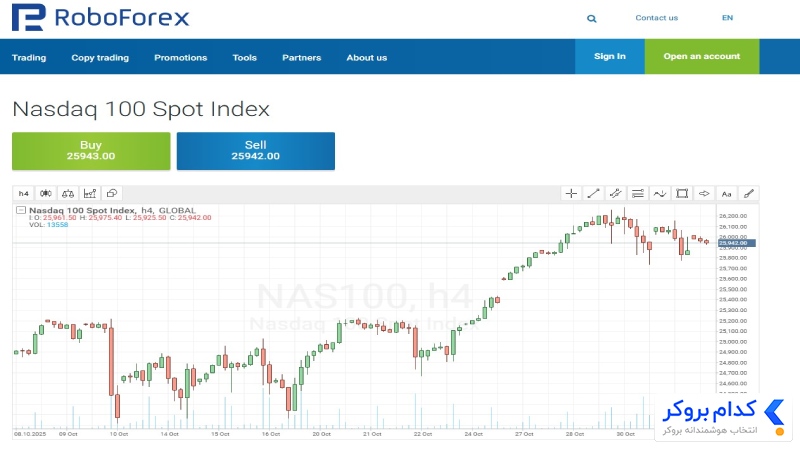
Task: Click the 24,600.00 price axis label
Action: pyautogui.click(x=733, y=384)
